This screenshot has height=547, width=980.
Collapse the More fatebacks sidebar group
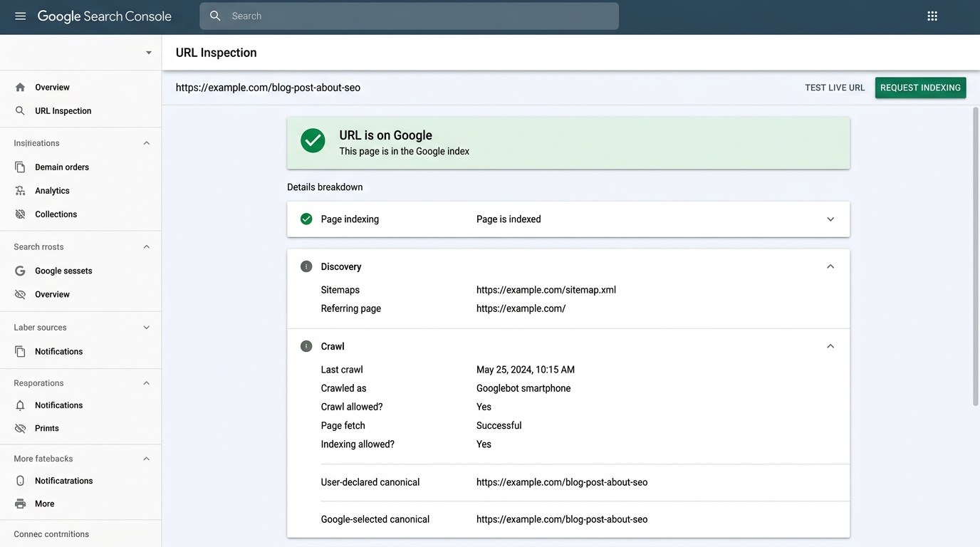tap(147, 459)
